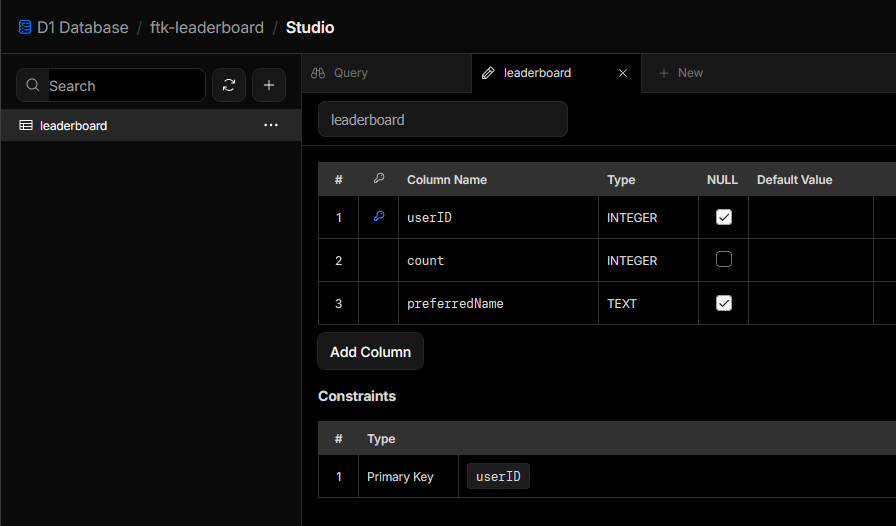The width and height of the screenshot is (896, 526).
Task: Click the key icon in column header
Action: pos(378,179)
